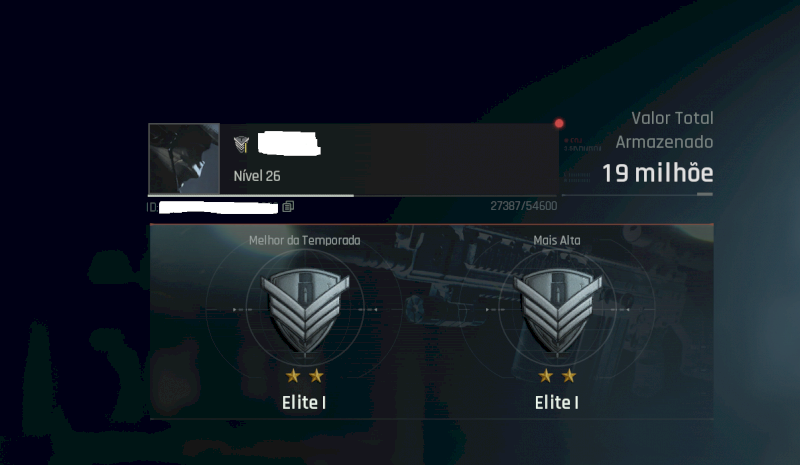This screenshot has height=465, width=800.
Task: Click the 27387/54600 experience counter
Action: (523, 206)
